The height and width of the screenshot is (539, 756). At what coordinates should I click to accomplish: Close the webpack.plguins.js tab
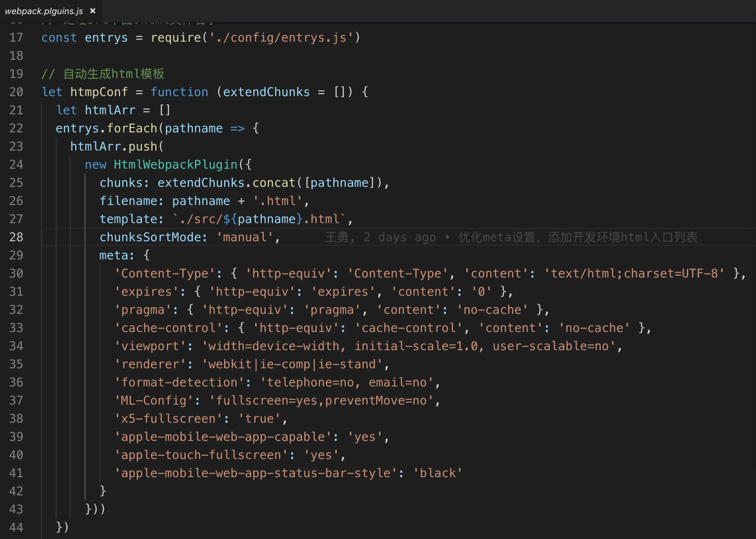[x=93, y=11]
